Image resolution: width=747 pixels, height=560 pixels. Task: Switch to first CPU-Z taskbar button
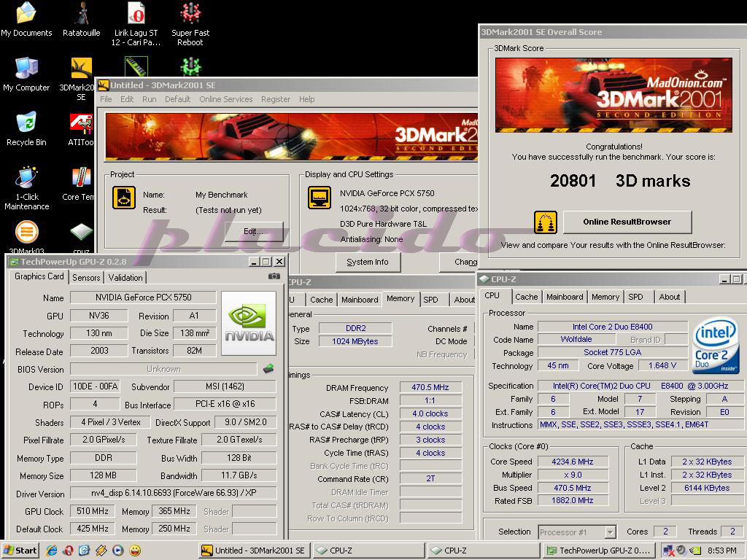point(368,551)
